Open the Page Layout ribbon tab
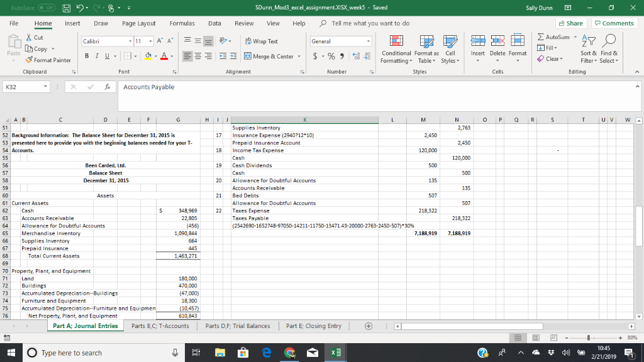 point(138,23)
